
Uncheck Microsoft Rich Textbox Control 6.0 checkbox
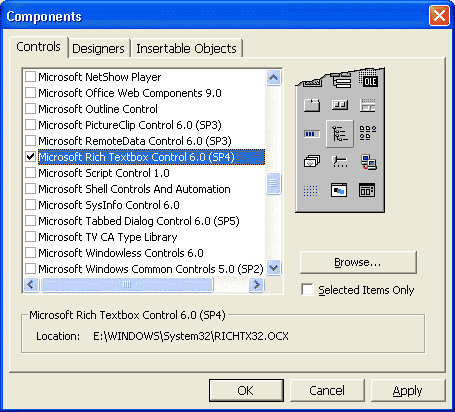click(x=31, y=157)
